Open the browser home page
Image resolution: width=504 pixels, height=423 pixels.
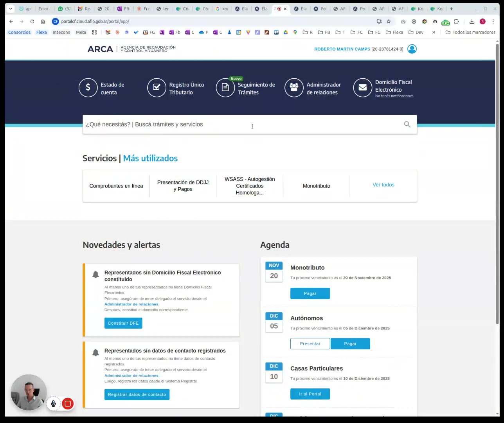point(43,22)
